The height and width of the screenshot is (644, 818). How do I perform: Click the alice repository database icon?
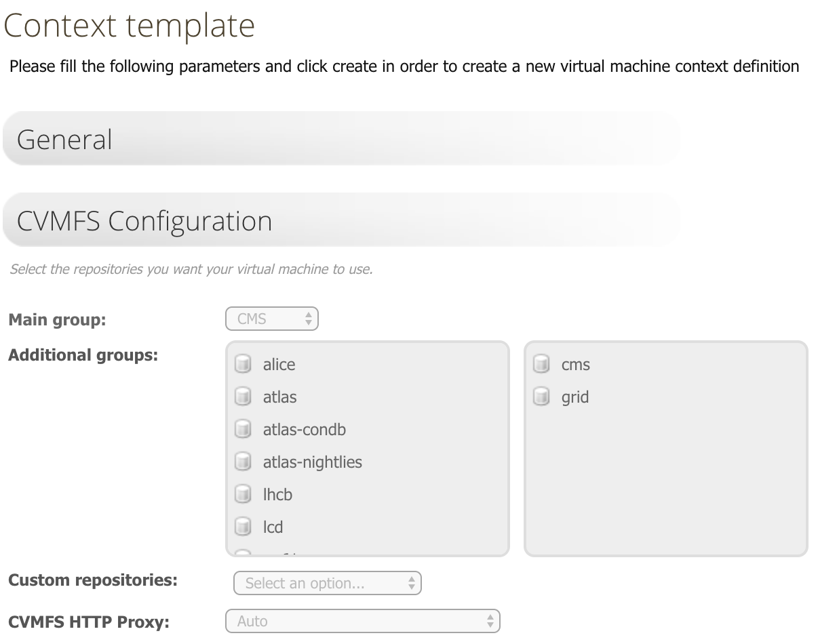tap(243, 365)
